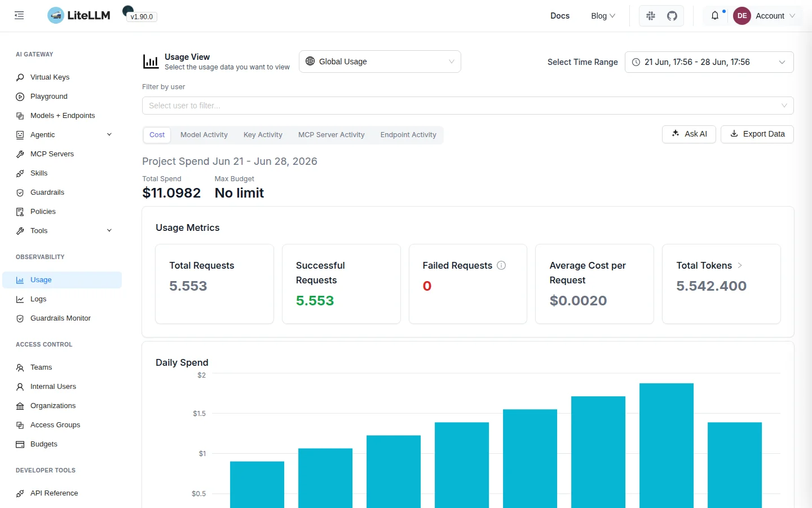
Task: Click the Agentic sidebar icon
Action: (20, 135)
